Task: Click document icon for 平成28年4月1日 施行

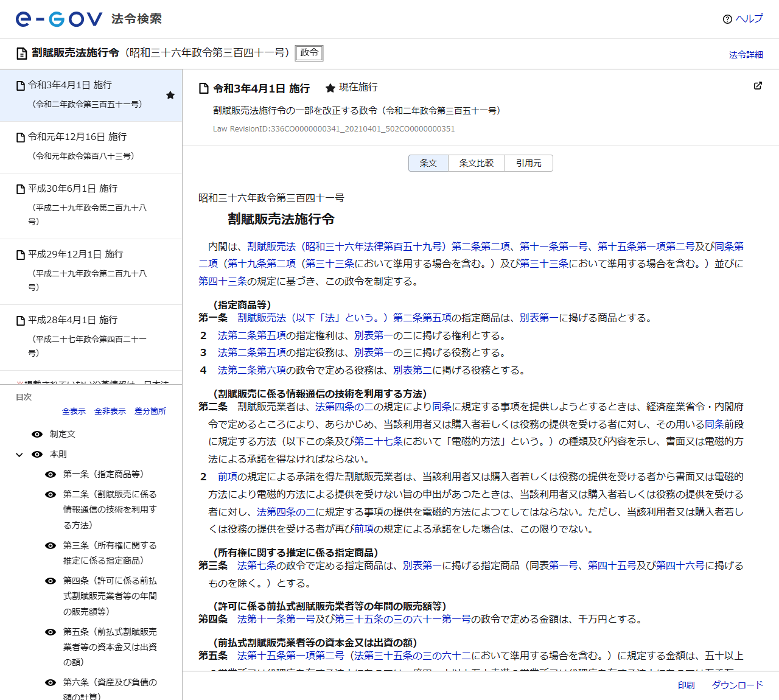Action: click(21, 321)
